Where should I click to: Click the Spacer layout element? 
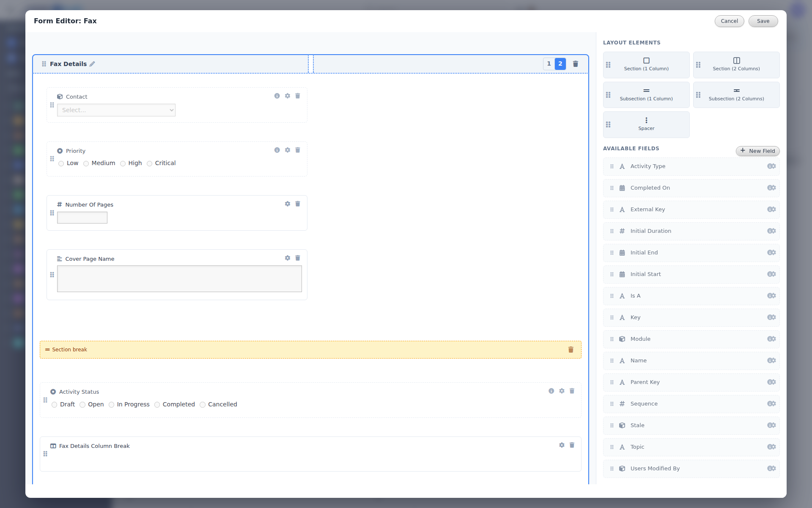[x=646, y=124]
